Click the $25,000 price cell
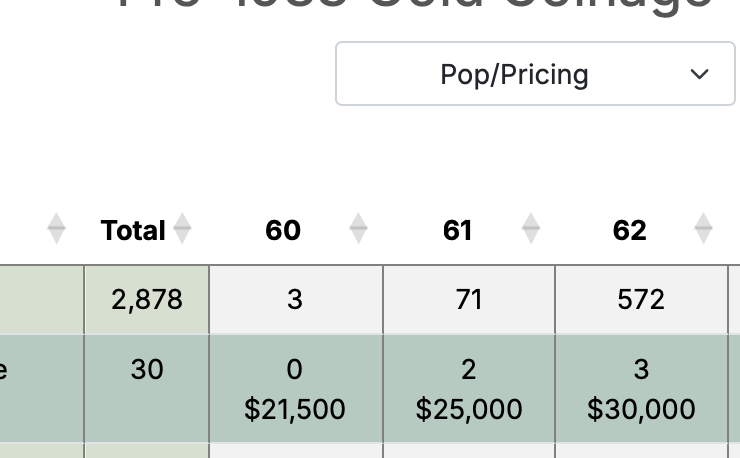Screen dimensions: 740x458 pos(469,409)
